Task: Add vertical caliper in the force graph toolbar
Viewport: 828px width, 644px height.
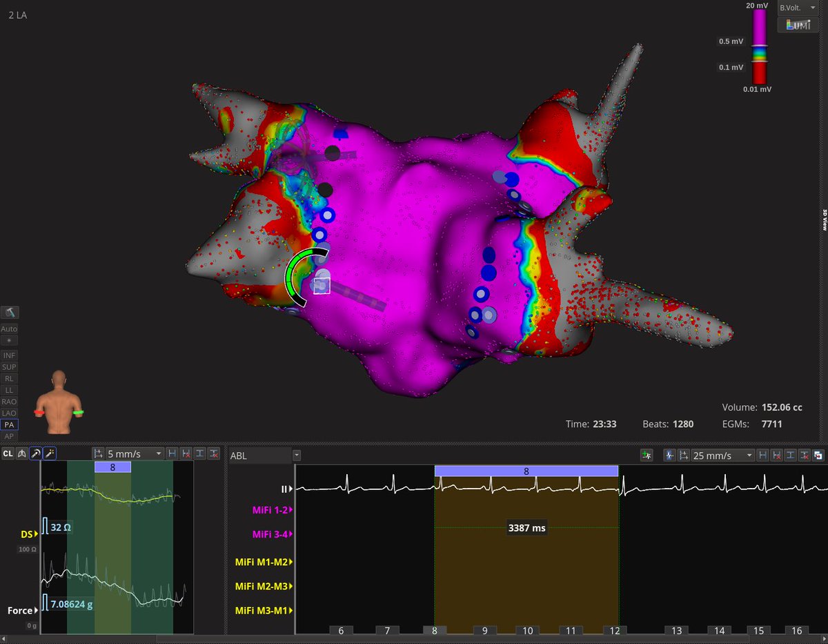Action: 200,453
